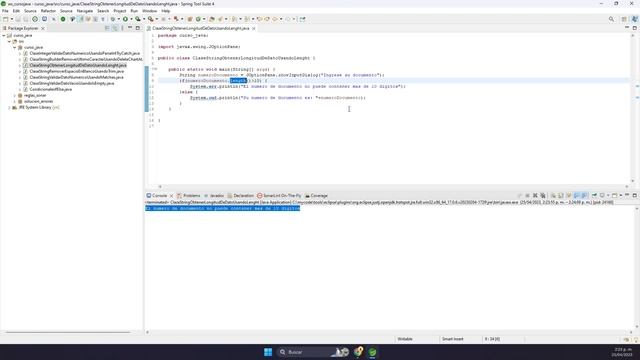The height and width of the screenshot is (360, 640).
Task: Collapse the curso_java project node
Action: (4, 36)
